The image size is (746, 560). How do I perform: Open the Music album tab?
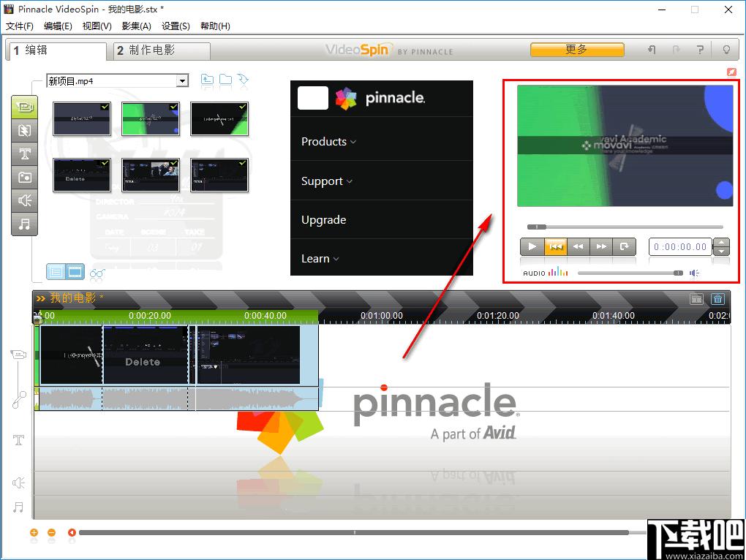[x=24, y=224]
